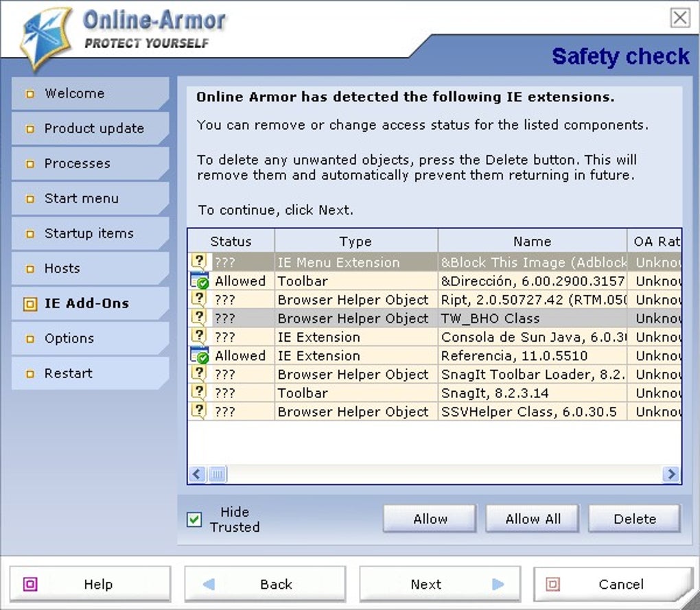
Task: Click the question-mark icon on the Consola de Sun Java row
Action: pos(199,336)
